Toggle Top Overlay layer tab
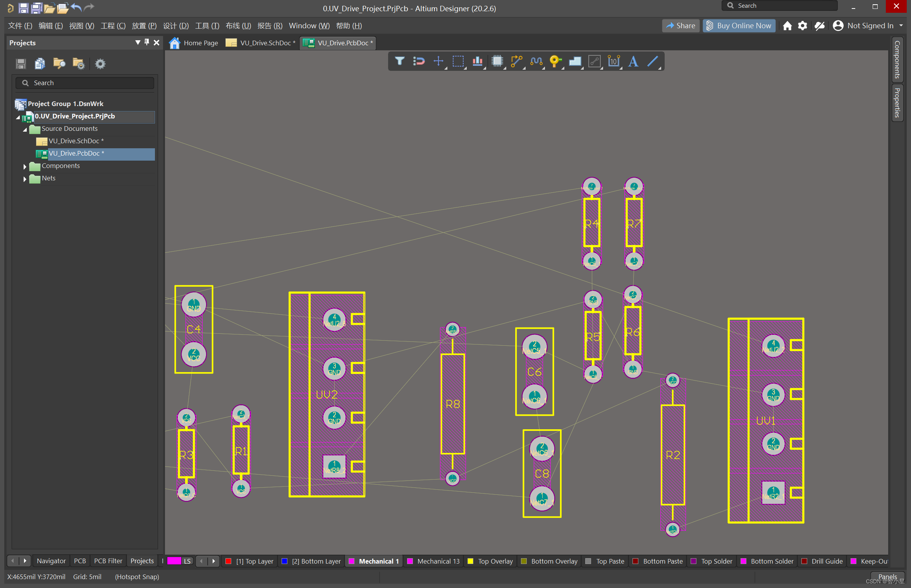This screenshot has width=911, height=588. (495, 561)
